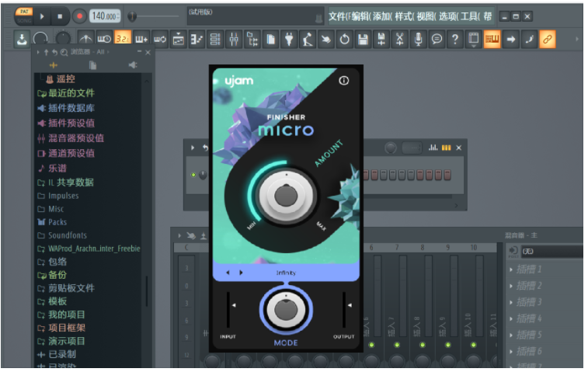
Task: Click the metronome icon in toolbar
Action: point(84,39)
